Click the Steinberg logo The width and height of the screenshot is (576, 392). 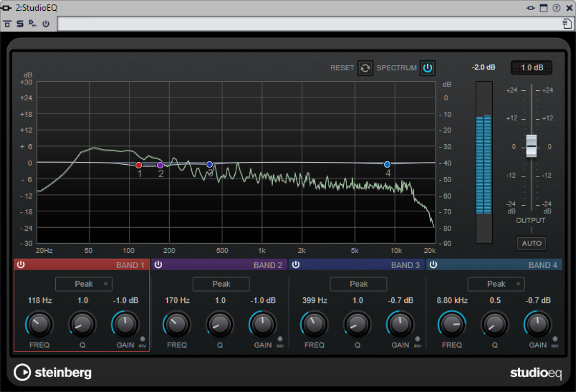click(x=53, y=372)
